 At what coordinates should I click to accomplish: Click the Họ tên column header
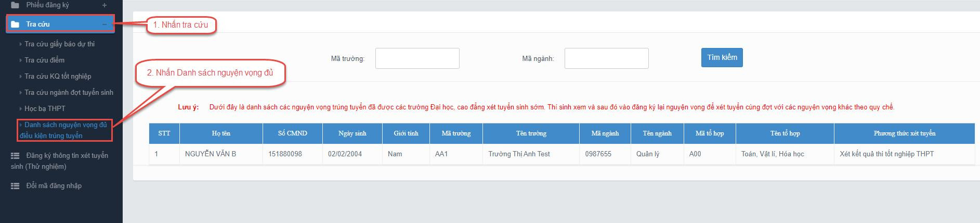pyautogui.click(x=221, y=133)
